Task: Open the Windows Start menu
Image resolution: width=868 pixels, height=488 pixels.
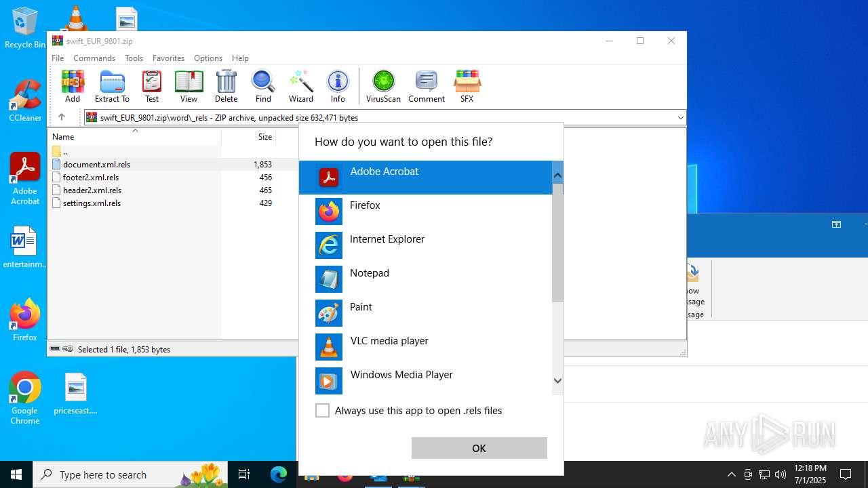Action: pos(16,474)
